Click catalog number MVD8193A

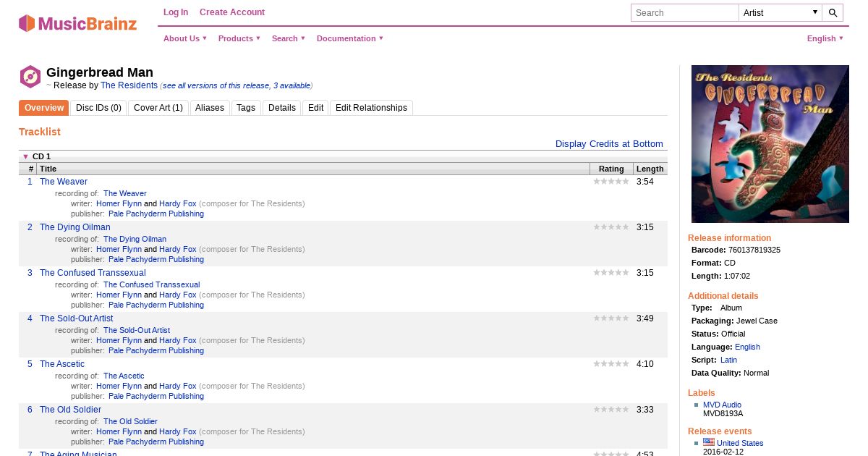tap(723, 414)
